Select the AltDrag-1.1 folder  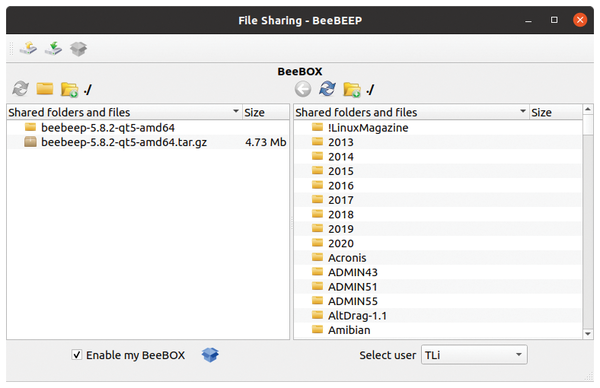tap(438, 315)
